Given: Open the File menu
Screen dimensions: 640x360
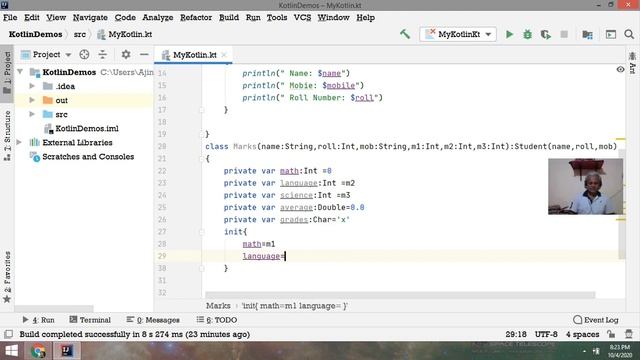Looking at the screenshot, I should [x=10, y=18].
